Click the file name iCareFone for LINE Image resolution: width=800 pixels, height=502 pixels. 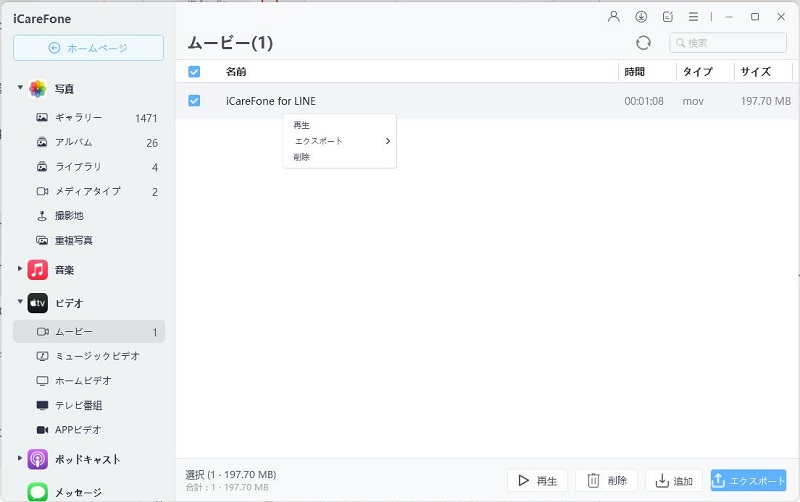(x=271, y=101)
